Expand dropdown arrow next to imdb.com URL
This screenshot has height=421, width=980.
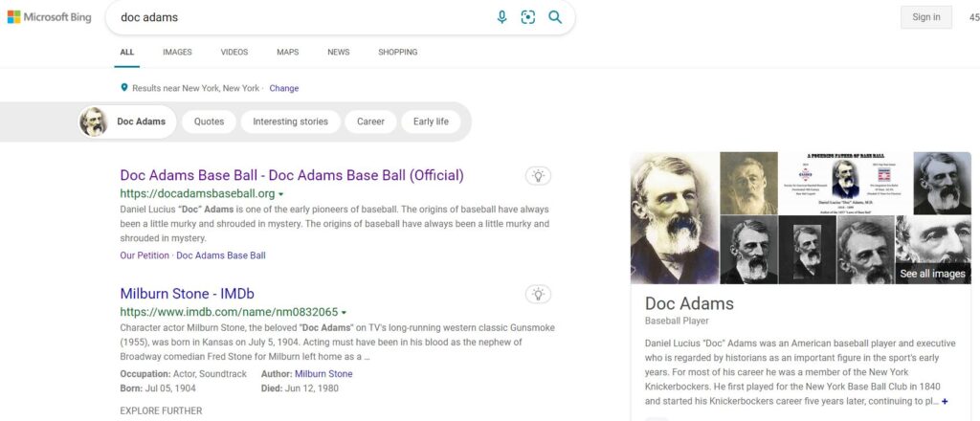[344, 313]
